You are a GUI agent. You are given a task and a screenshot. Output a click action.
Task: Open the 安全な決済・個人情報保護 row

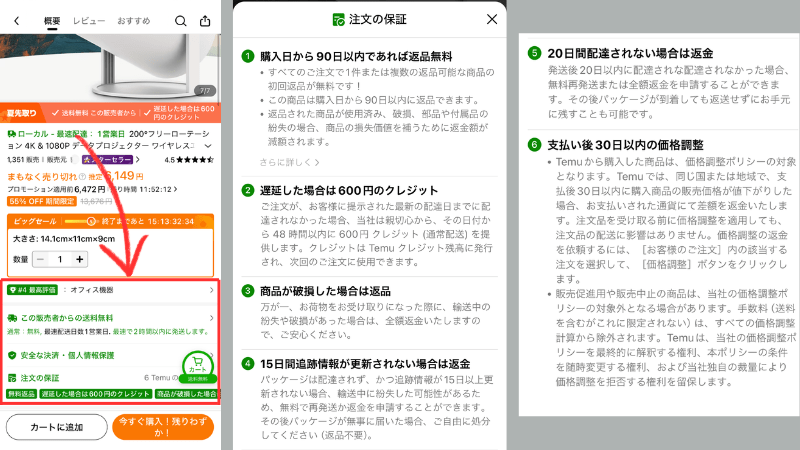click(110, 355)
